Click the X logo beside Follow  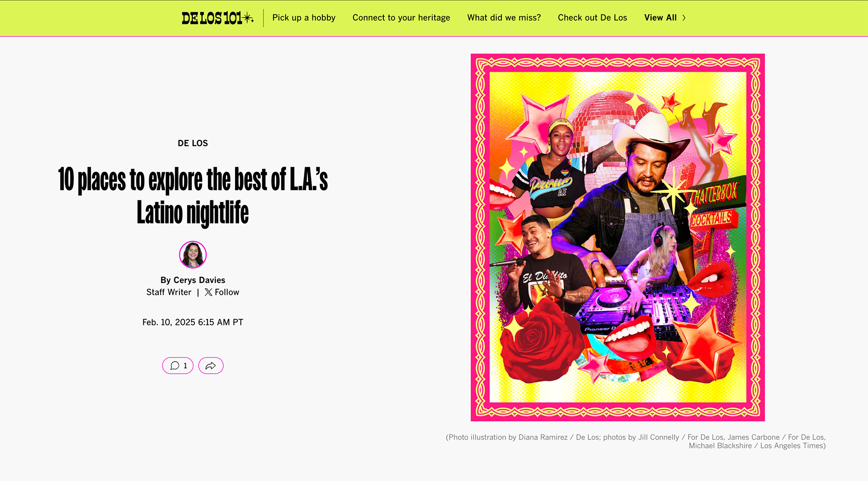point(208,292)
